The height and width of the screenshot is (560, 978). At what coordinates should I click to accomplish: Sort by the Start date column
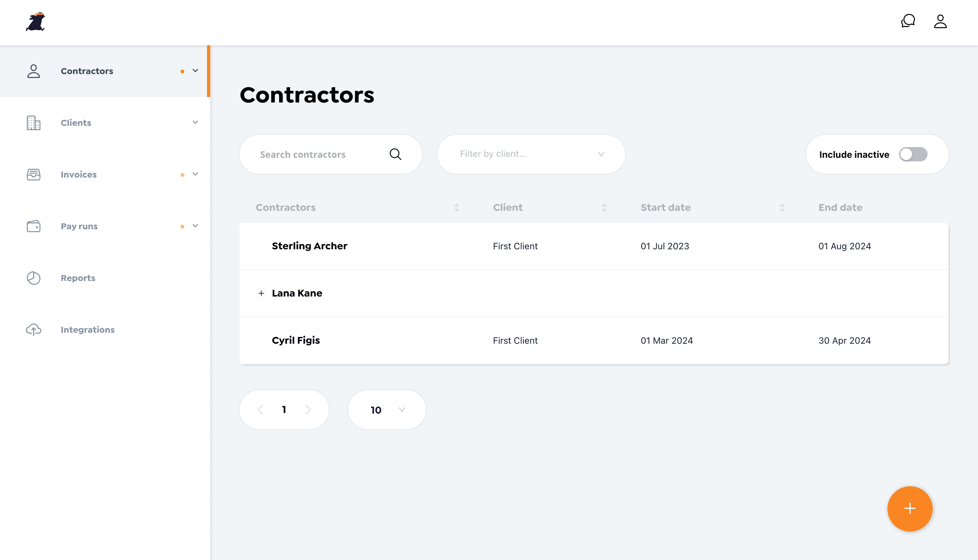coord(782,208)
